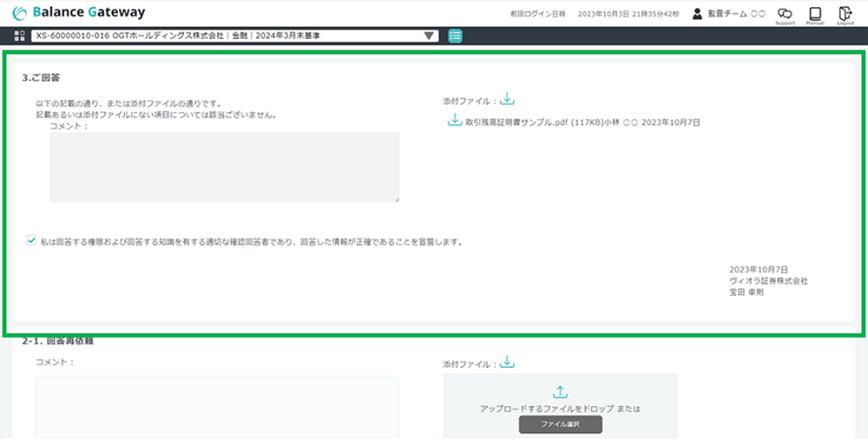The image size is (868, 439).
Task: Click the Logout icon
Action: click(x=845, y=14)
